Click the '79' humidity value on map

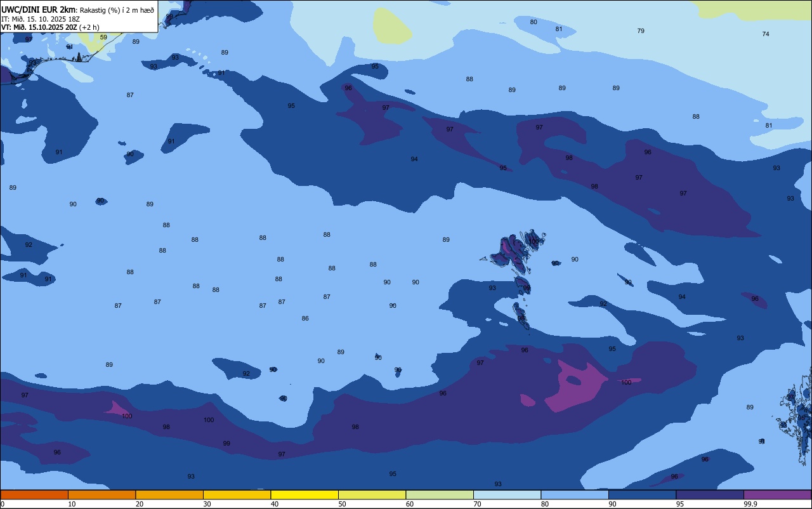point(641,31)
